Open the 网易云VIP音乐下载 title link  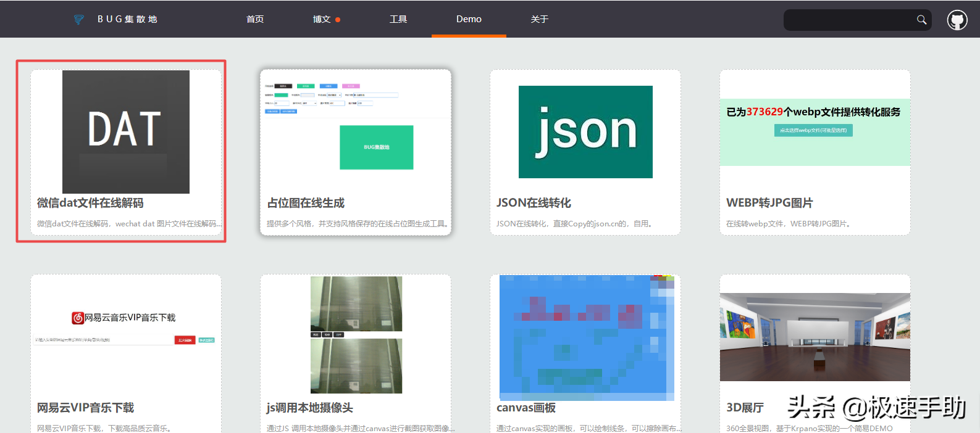[85, 408]
